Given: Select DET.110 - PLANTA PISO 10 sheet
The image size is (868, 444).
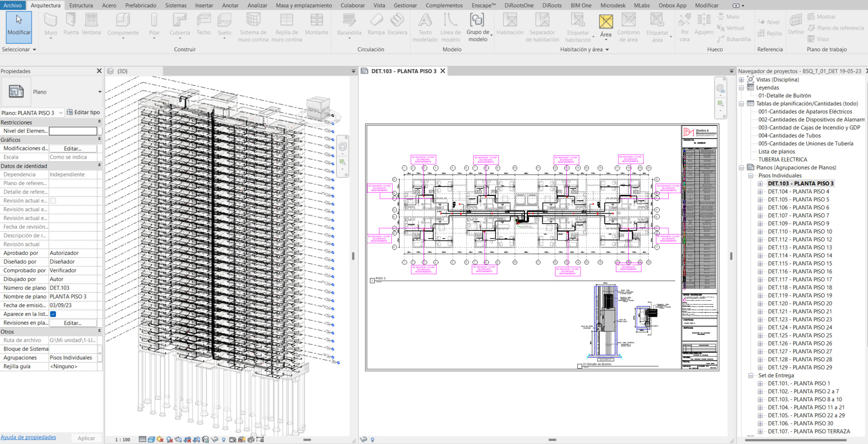Looking at the screenshot, I should 800,231.
